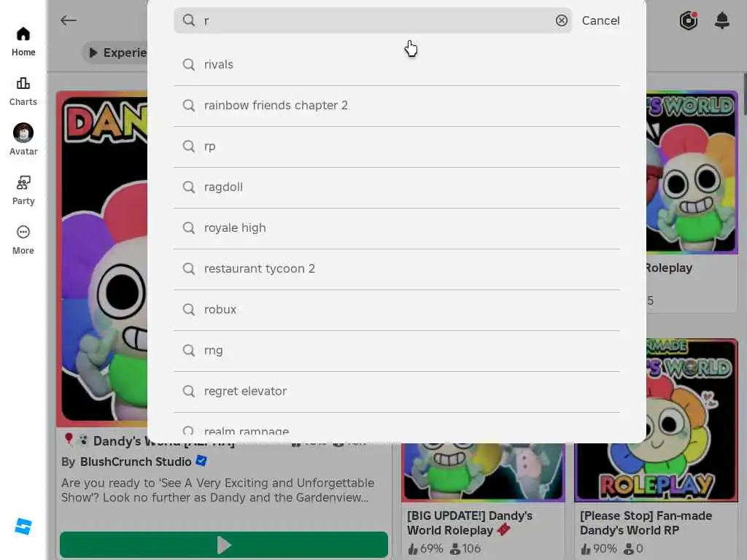Click the search icon beside rivals
Image resolution: width=747 pixels, height=560 pixels.
coord(189,64)
